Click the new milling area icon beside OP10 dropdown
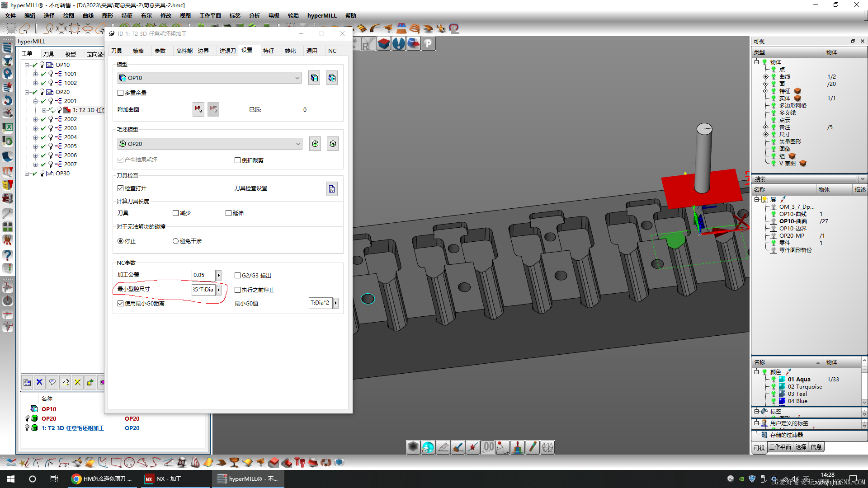This screenshot has height=488, width=868. point(332,78)
